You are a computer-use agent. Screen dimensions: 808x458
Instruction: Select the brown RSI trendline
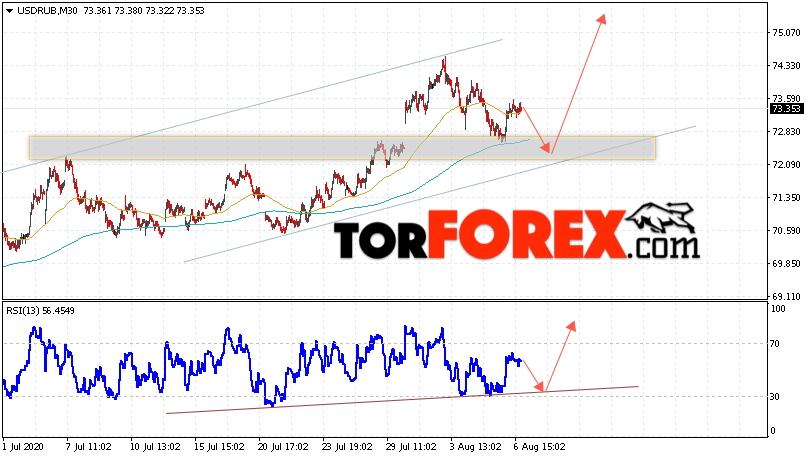pos(402,400)
